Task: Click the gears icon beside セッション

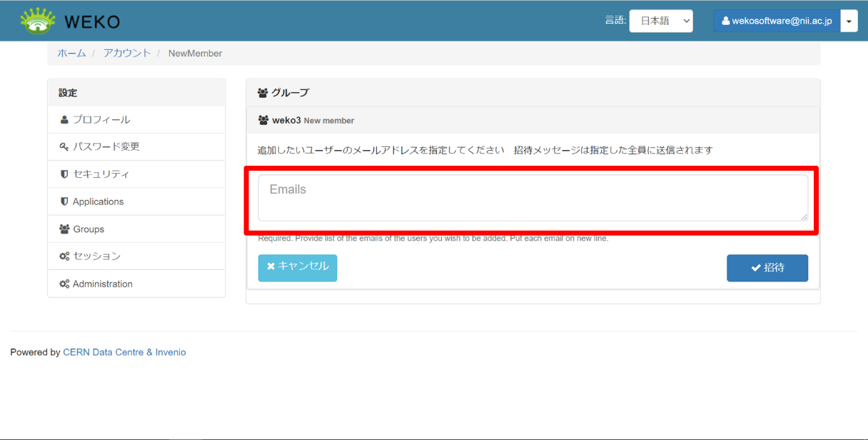Action: (x=64, y=256)
